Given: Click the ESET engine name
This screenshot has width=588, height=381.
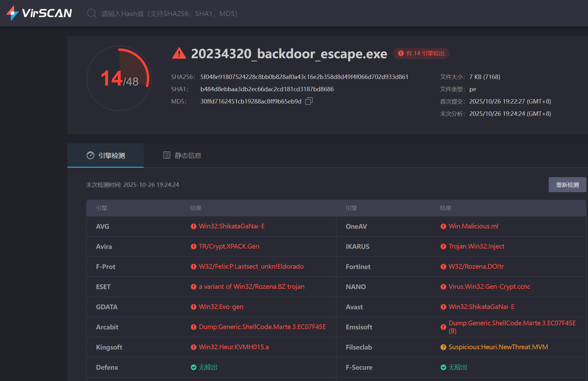Looking at the screenshot, I should pos(103,287).
